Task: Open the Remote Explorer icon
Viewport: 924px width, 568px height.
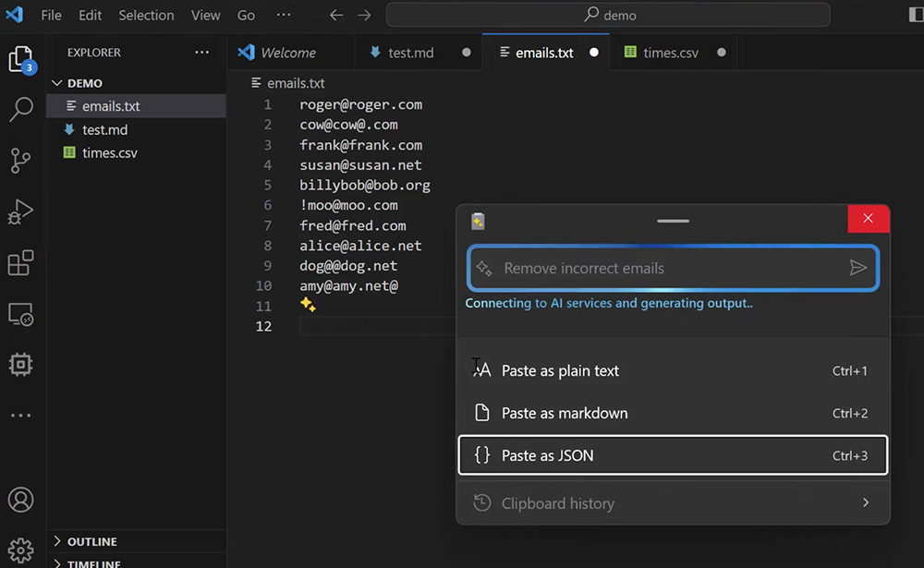Action: (20, 314)
